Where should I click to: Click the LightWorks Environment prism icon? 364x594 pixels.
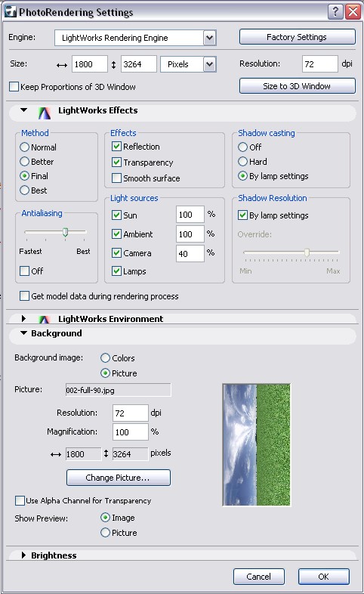click(45, 320)
